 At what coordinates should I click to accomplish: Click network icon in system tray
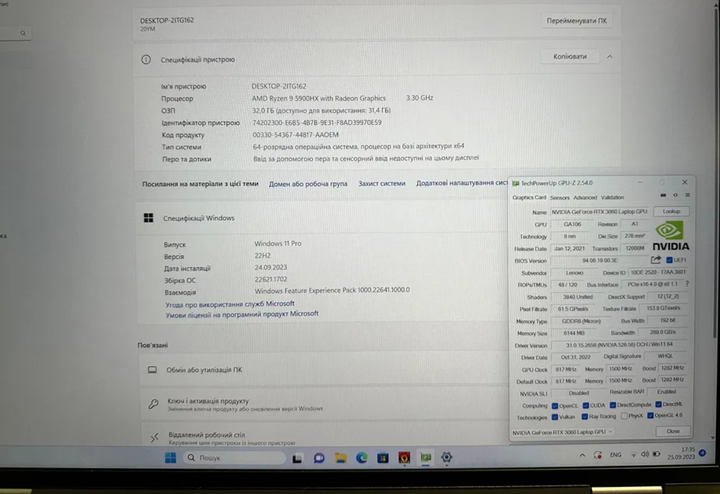click(x=633, y=455)
